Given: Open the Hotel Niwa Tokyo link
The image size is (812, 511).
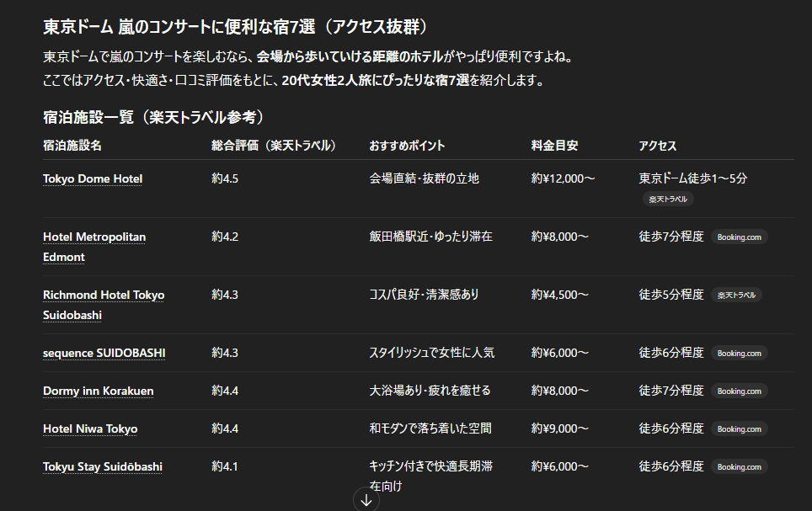Looking at the screenshot, I should tap(90, 428).
